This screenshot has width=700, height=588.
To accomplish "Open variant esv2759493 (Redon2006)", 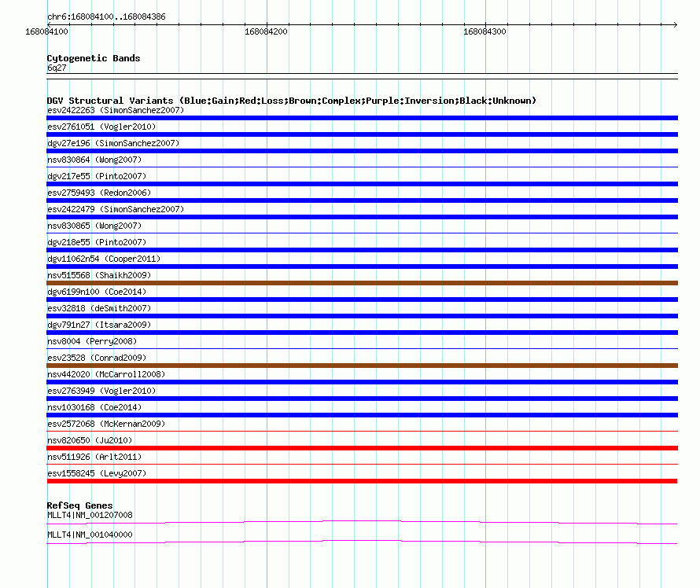I will (x=99, y=193).
